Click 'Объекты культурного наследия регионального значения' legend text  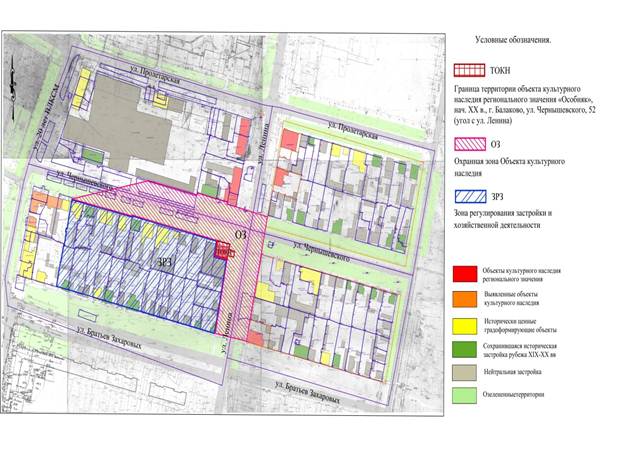click(x=521, y=275)
